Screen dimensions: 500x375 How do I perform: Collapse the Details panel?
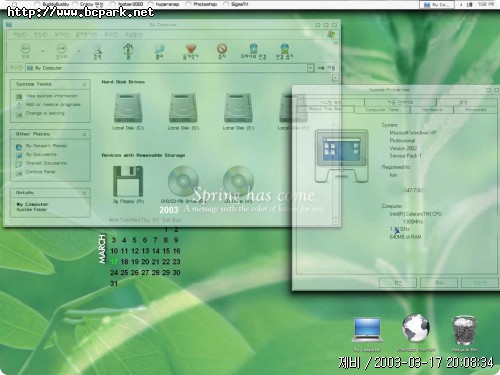point(84,193)
